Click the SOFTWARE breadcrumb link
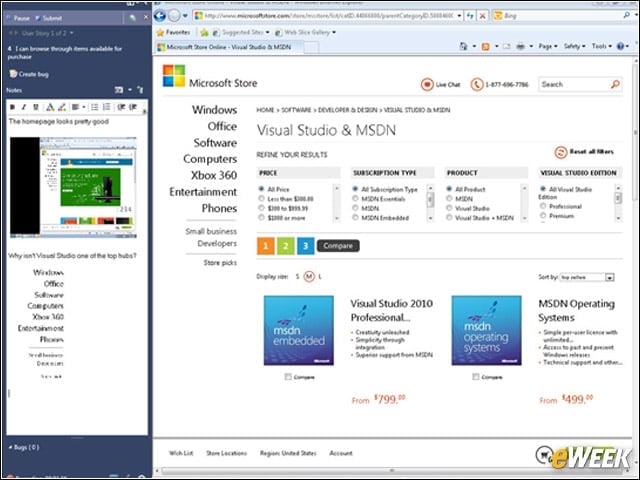The height and width of the screenshot is (480, 640). click(296, 110)
